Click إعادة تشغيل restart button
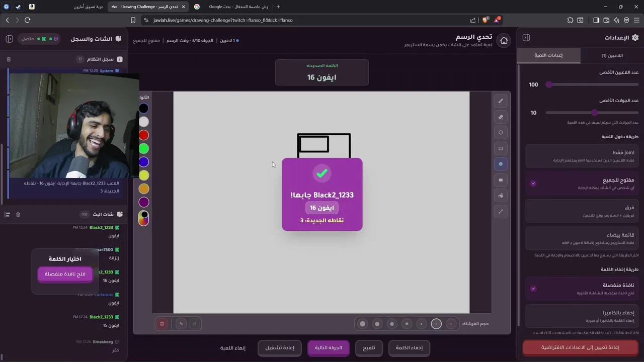Image resolution: width=644 pixels, height=362 pixels. tap(279, 348)
